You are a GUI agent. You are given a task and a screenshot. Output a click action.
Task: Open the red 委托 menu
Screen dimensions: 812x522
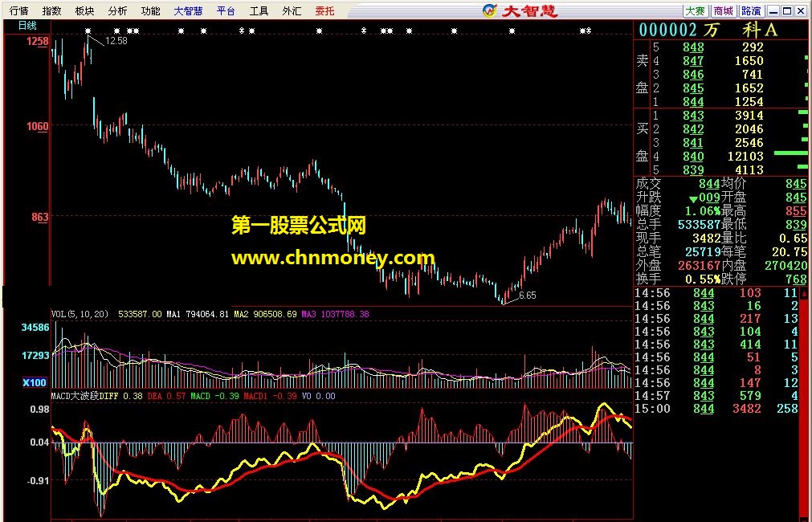[324, 10]
